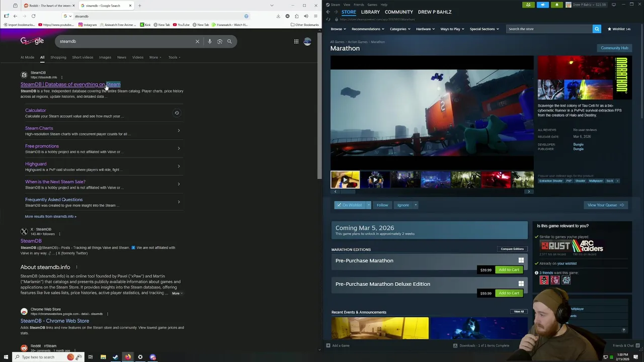644x362 pixels.
Task: Expand Steam Categories menu
Action: point(399,29)
